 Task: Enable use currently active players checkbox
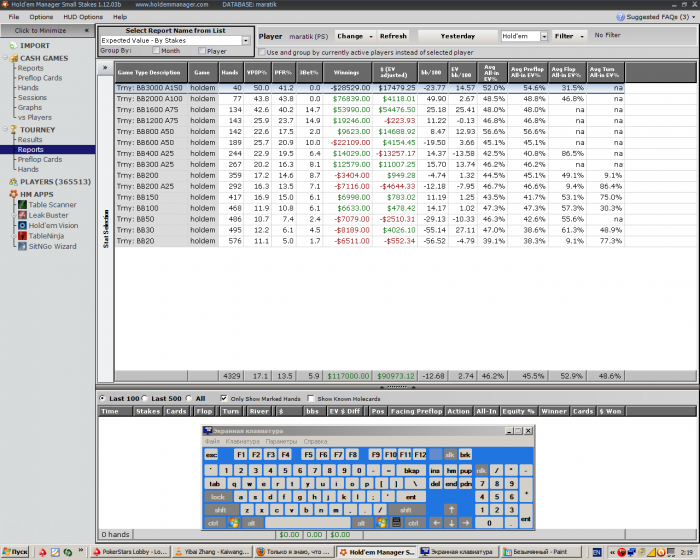[x=262, y=52]
